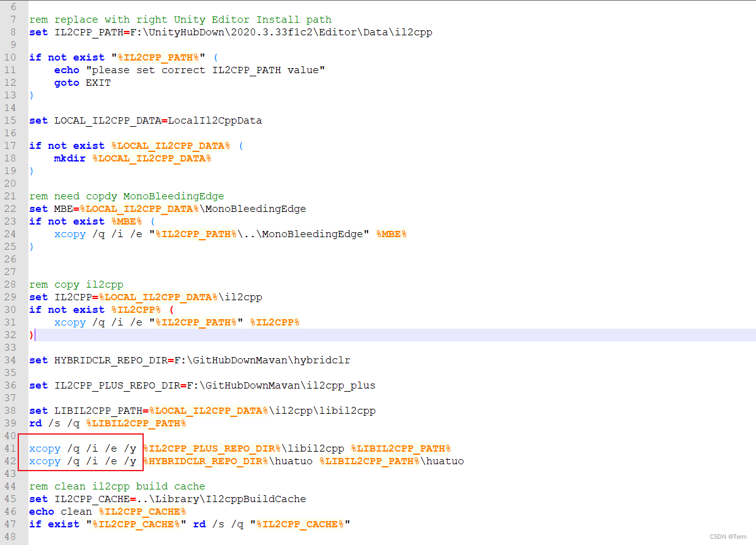
Task: Click 'HYBRIDCLR_REPO_DIR=F:\GitHubDownMavan\hybridclr' text
Action: tap(202, 360)
